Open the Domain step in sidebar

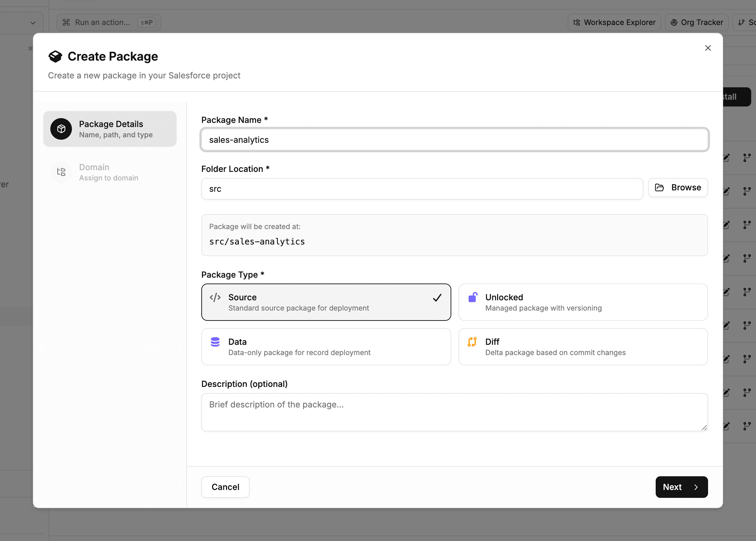tap(110, 172)
